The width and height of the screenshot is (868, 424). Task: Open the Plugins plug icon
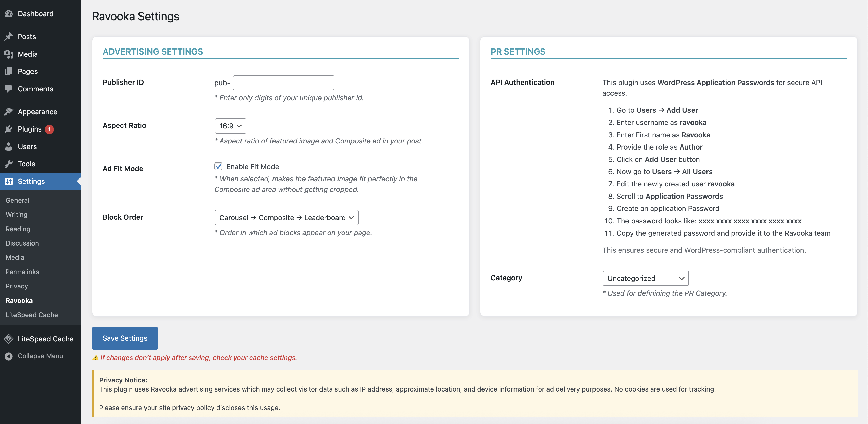point(9,129)
